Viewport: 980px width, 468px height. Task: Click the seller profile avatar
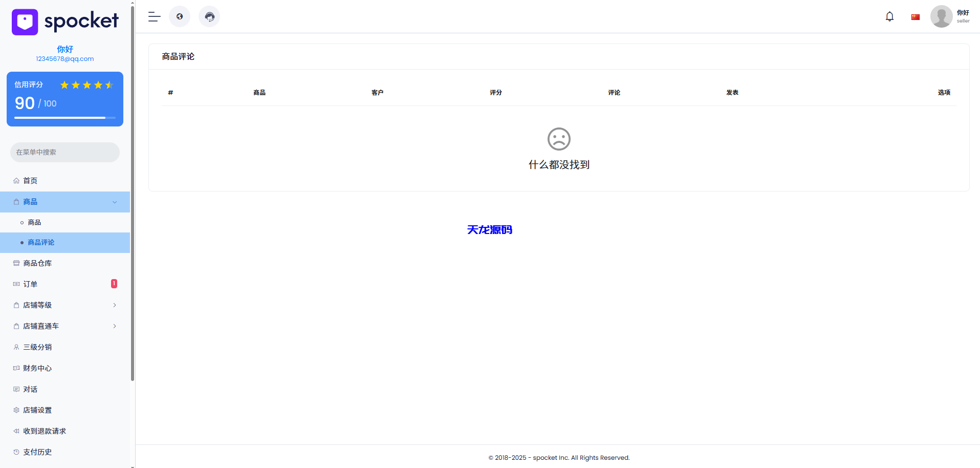[x=941, y=16]
